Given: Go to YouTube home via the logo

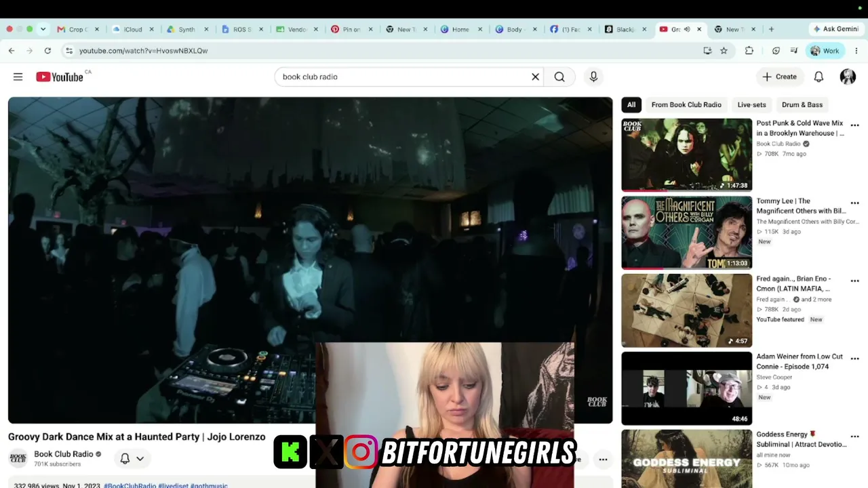Looking at the screenshot, I should point(59,77).
